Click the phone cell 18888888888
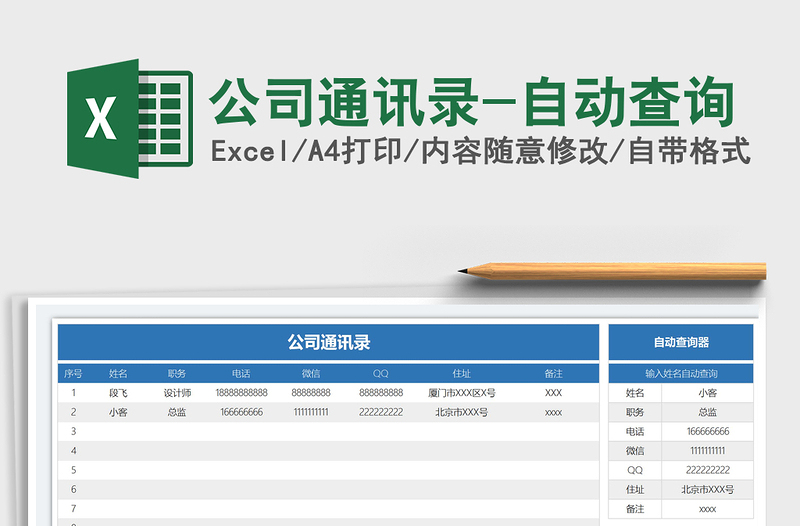The height and width of the screenshot is (526, 800). tap(241, 393)
